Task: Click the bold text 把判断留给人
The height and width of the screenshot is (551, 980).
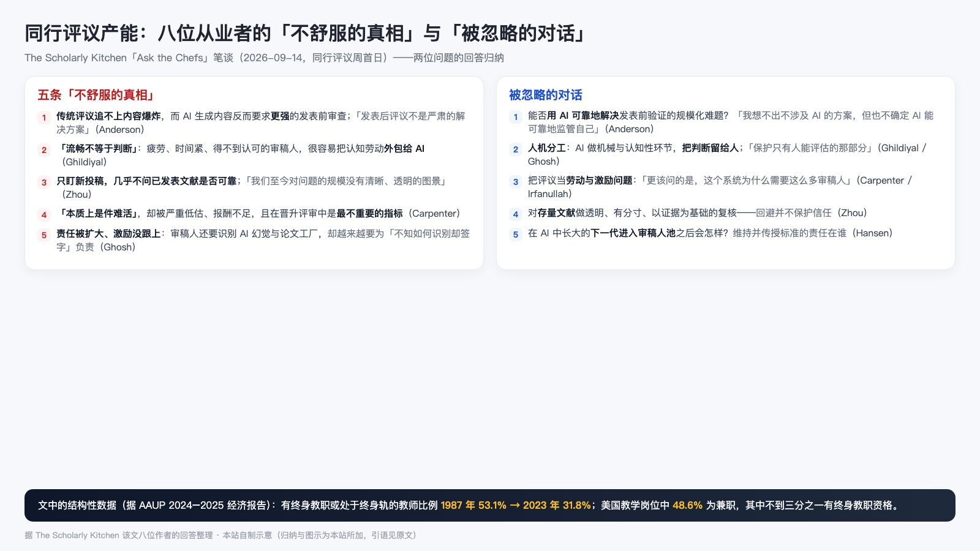Action: (x=710, y=148)
